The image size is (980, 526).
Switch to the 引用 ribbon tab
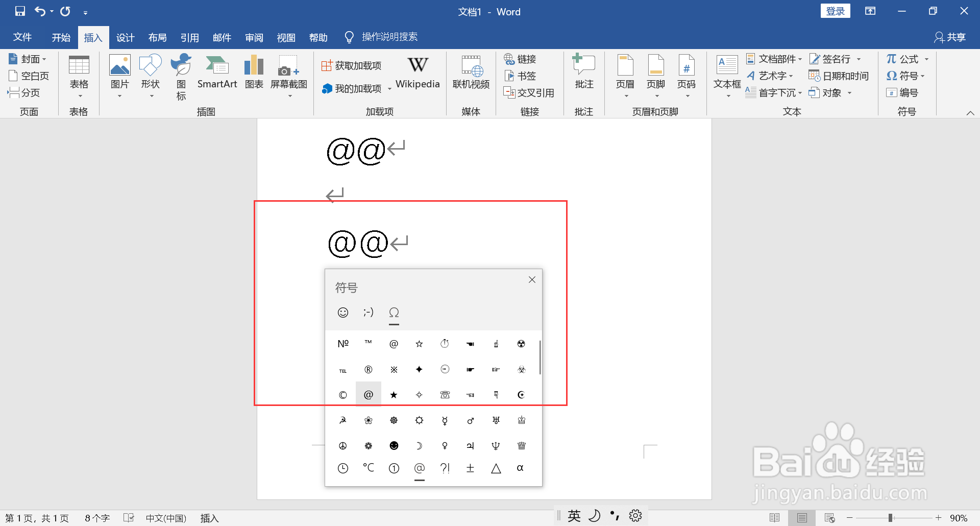pyautogui.click(x=189, y=37)
